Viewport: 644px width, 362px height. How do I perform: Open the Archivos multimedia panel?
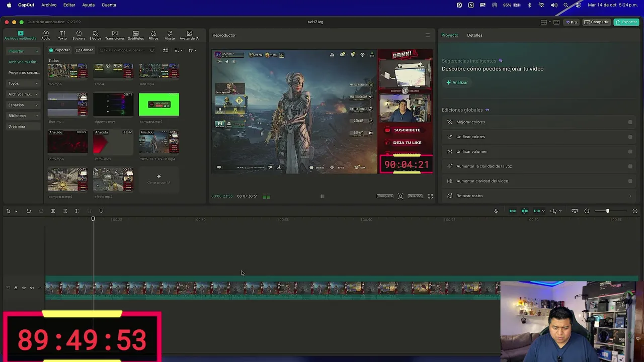click(20, 35)
